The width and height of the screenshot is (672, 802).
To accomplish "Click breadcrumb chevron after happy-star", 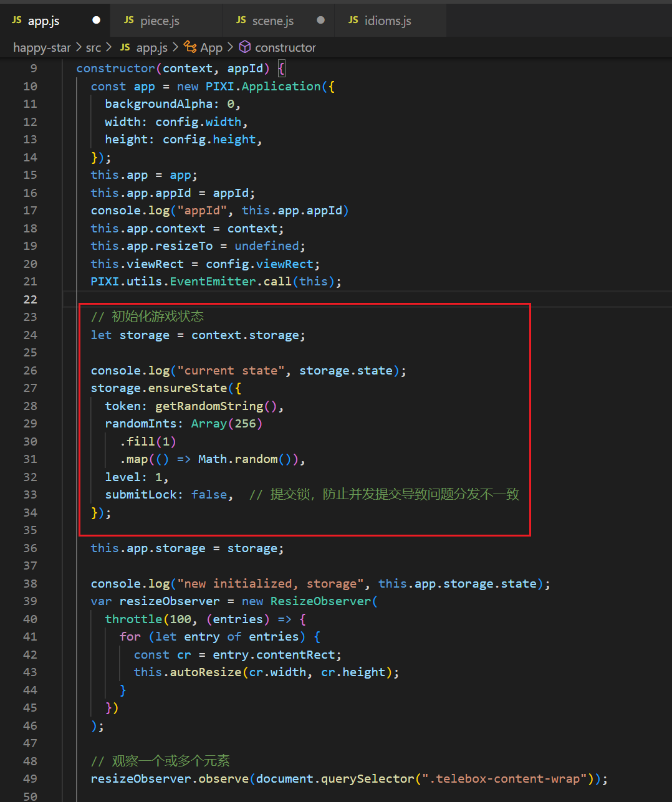I will (x=79, y=47).
